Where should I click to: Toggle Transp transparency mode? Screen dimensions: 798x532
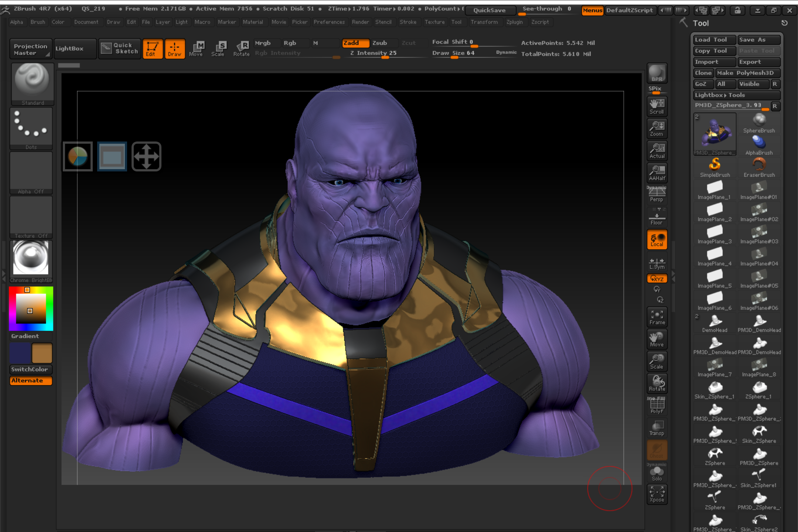(x=657, y=428)
